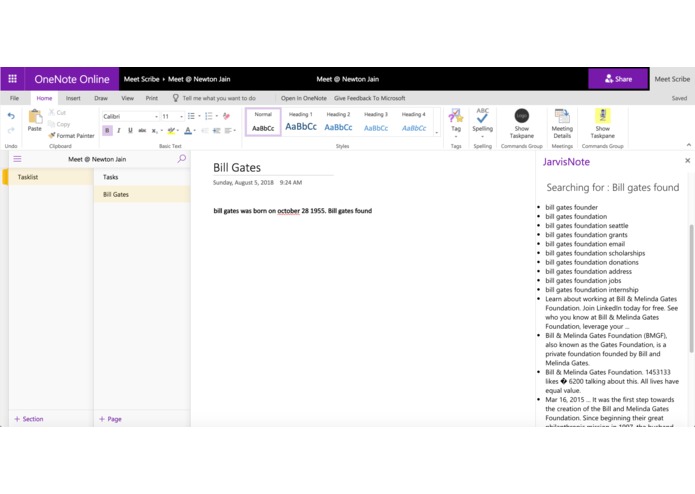Viewport: 695px width, 494px height.
Task: Collapse the ribbon with the chevron
Action: point(688,145)
